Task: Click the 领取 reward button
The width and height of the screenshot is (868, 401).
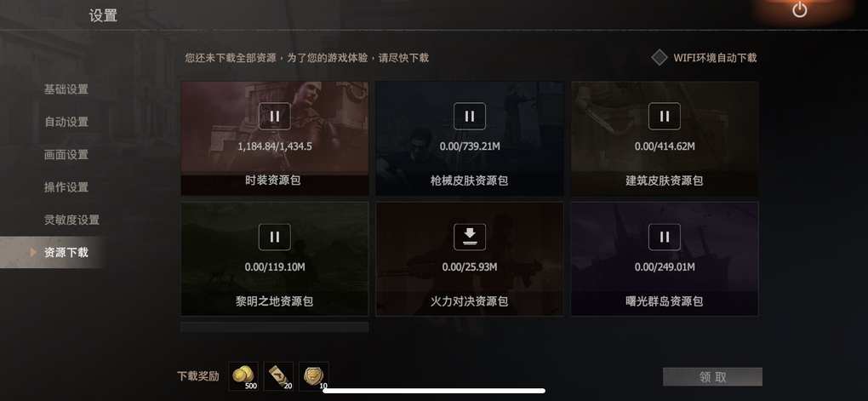Action: [712, 376]
